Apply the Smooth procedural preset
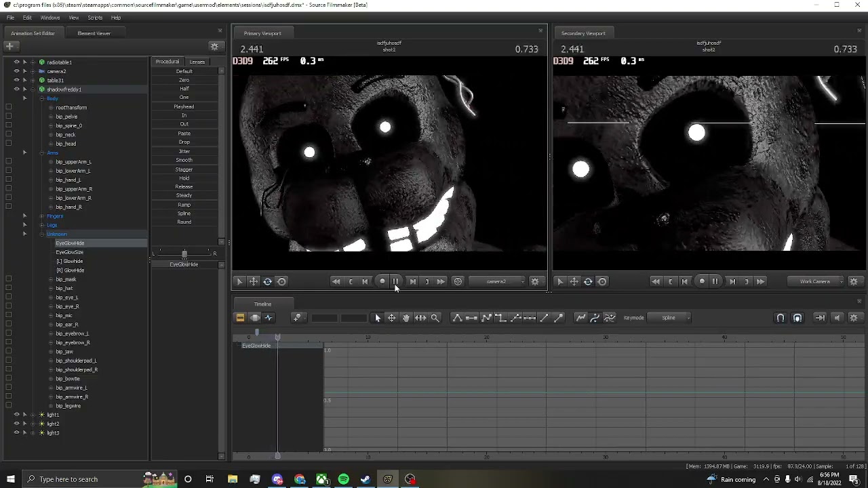Viewport: 868px width, 488px height. [x=184, y=160]
